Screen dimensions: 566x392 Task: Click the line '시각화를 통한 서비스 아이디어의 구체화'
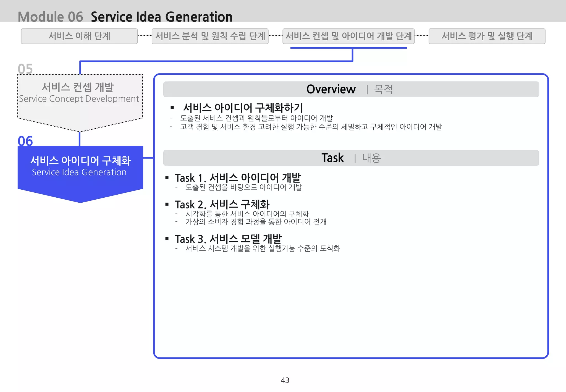[247, 214]
